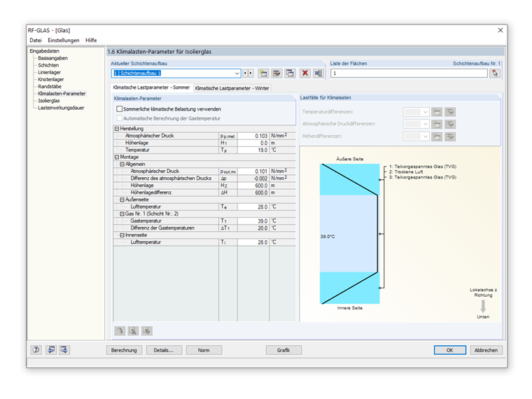The height and width of the screenshot is (399, 532).
Task: Click the delete-all Schichtenaufbau icon
Action: [318, 73]
